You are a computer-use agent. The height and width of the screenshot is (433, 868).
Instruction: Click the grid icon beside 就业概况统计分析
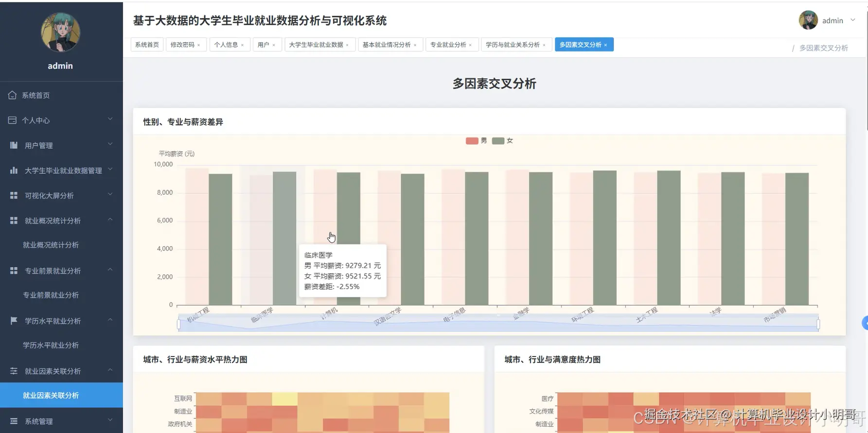[14, 220]
